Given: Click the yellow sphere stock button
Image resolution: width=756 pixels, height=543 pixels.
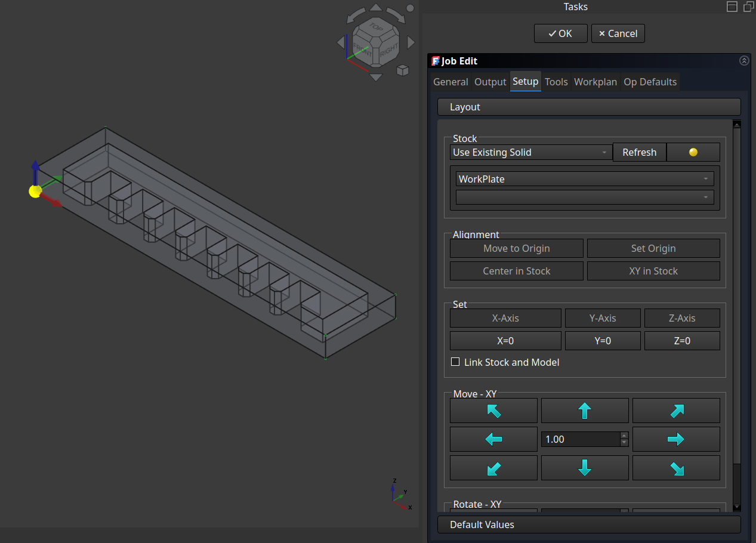Looking at the screenshot, I should (693, 152).
